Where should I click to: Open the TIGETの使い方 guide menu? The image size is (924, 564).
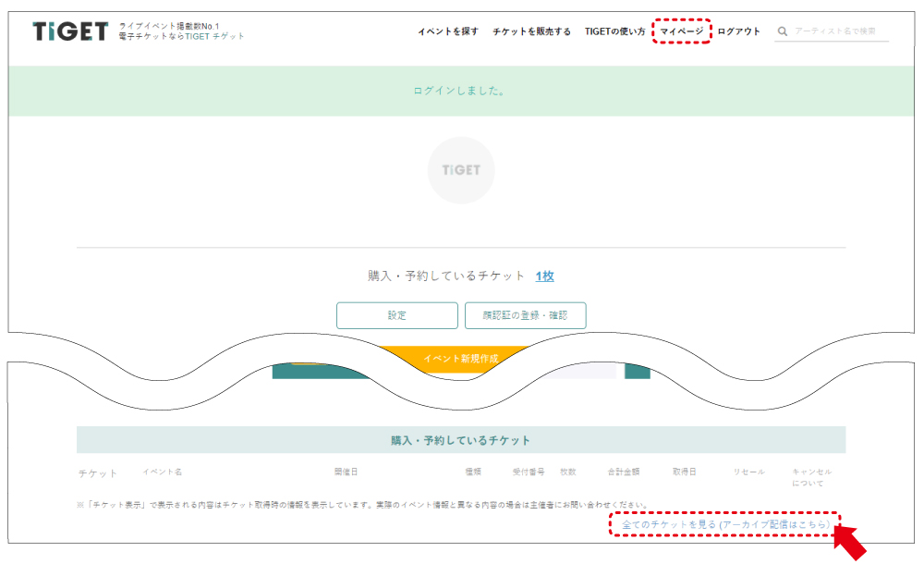(615, 31)
